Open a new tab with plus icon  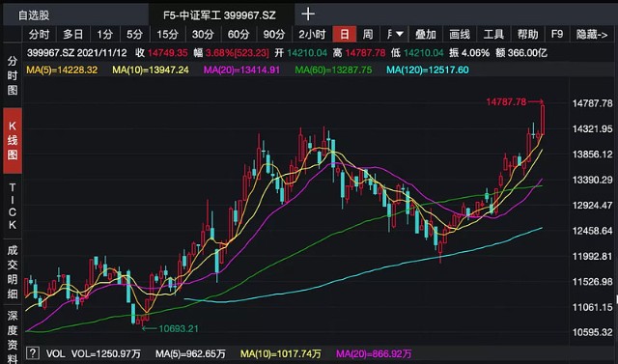coord(308,14)
